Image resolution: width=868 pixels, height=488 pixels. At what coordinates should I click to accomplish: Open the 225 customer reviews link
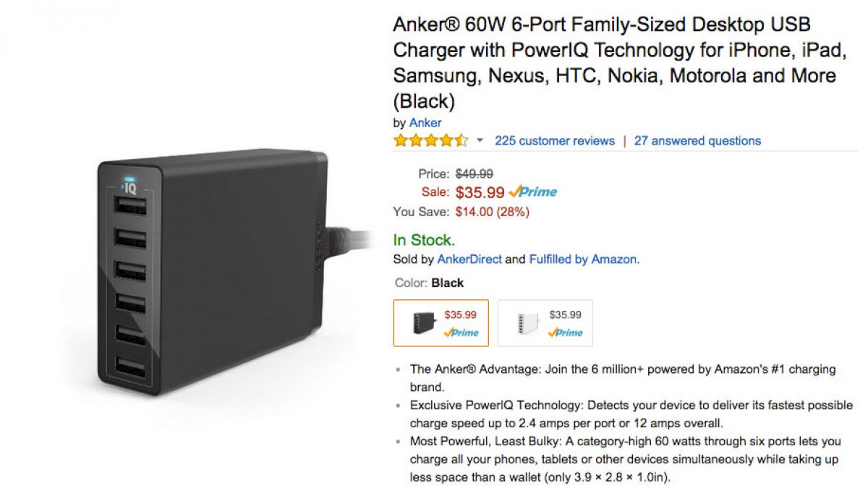point(554,141)
